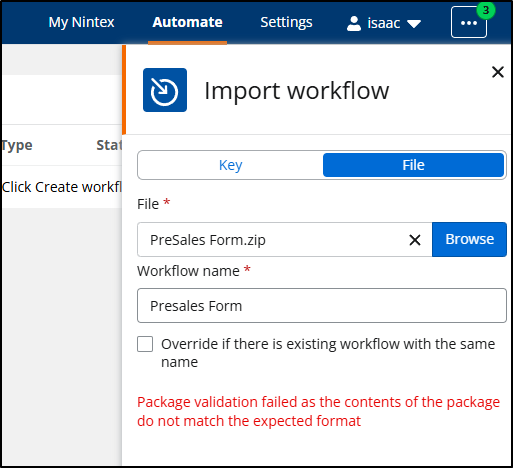This screenshot has width=513, height=468.
Task: Go to Settings in the top bar
Action: [x=286, y=23]
